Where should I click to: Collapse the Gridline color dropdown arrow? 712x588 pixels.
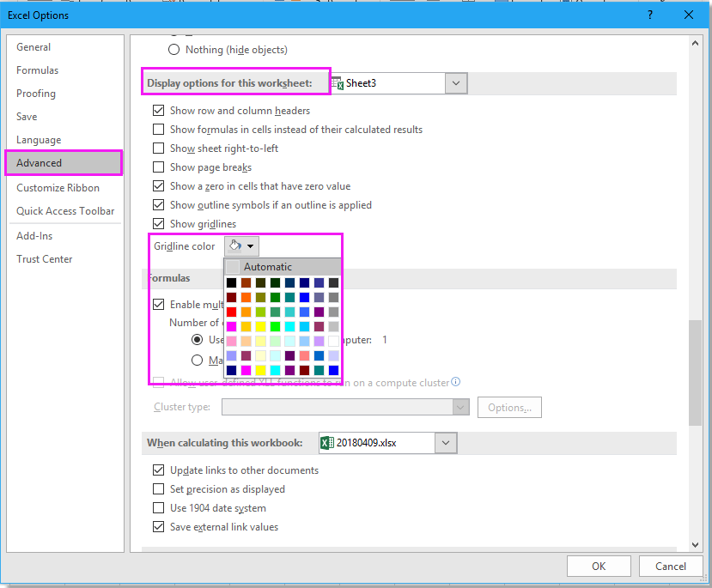pyautogui.click(x=251, y=246)
